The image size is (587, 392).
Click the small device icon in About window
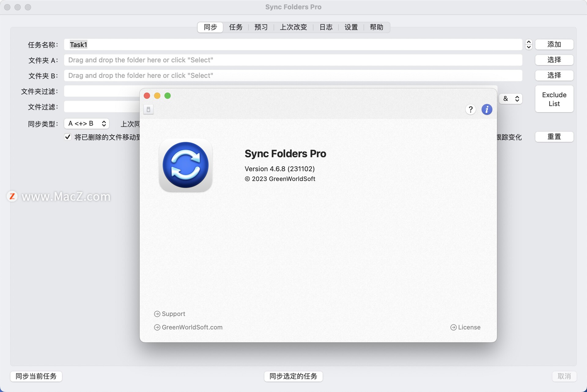(x=149, y=109)
